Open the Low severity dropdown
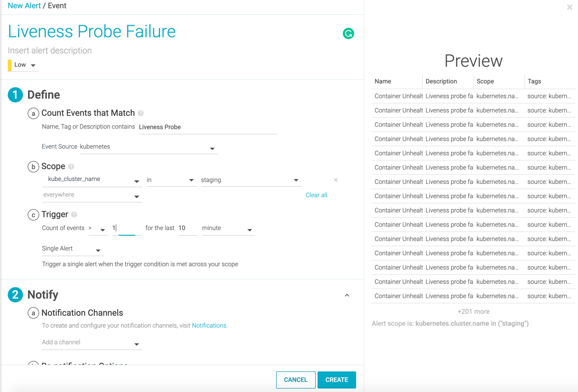Image resolution: width=578 pixels, height=392 pixels. (23, 65)
